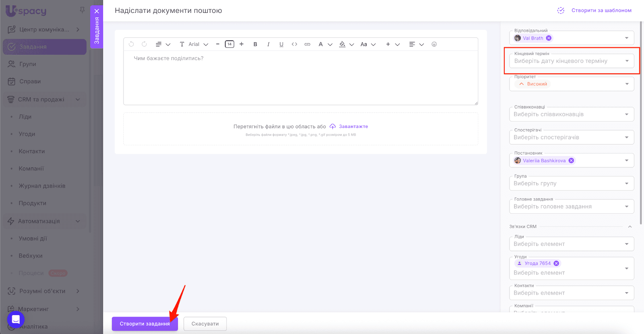Click the pin sidebar icon
Image resolution: width=644 pixels, height=334 pixels.
(x=82, y=10)
